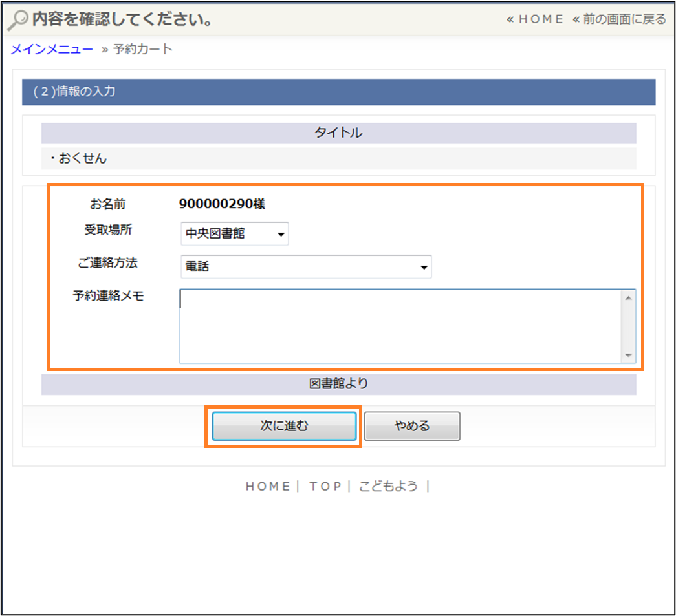Click やめる button
This screenshot has height=616, width=676.
(x=412, y=426)
